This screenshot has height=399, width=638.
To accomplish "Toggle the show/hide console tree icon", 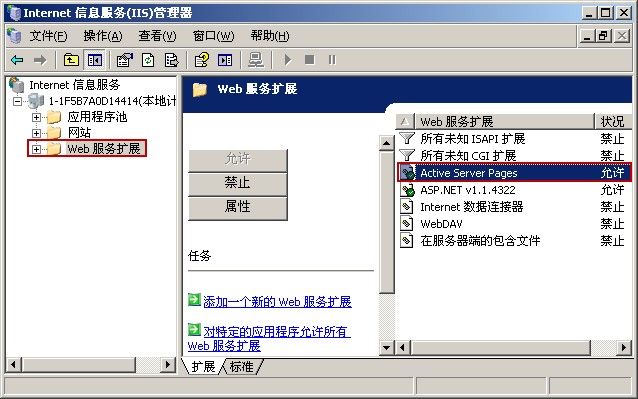I will point(95,60).
